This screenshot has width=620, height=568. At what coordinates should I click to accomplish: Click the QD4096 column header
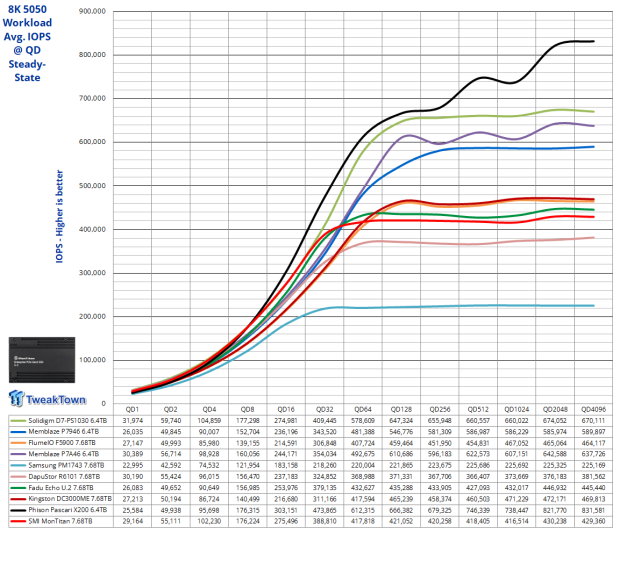coord(594,409)
